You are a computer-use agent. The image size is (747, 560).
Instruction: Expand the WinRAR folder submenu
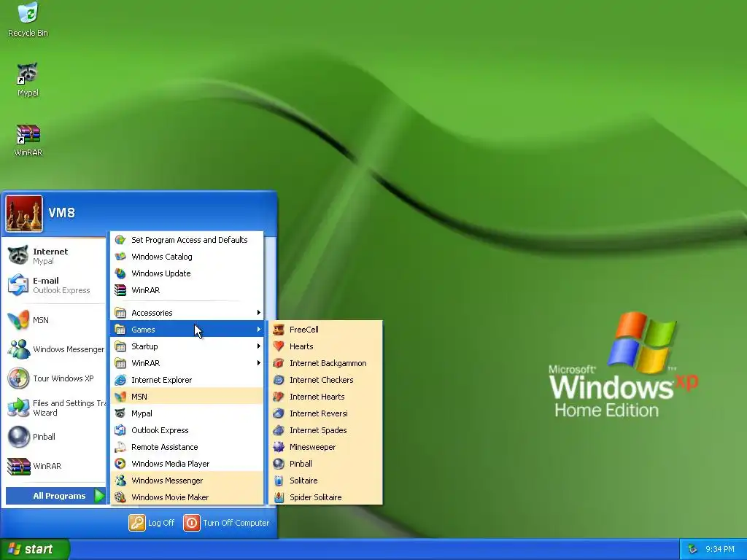point(187,363)
